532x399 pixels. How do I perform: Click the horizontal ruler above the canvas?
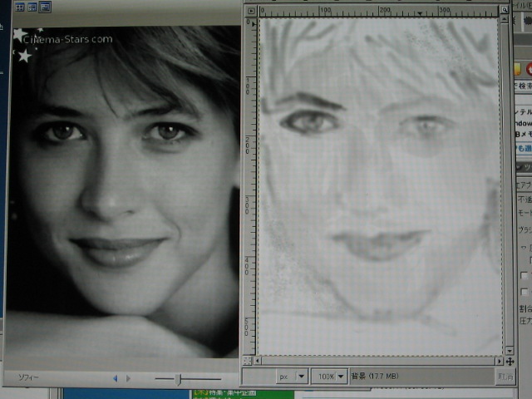point(378,11)
